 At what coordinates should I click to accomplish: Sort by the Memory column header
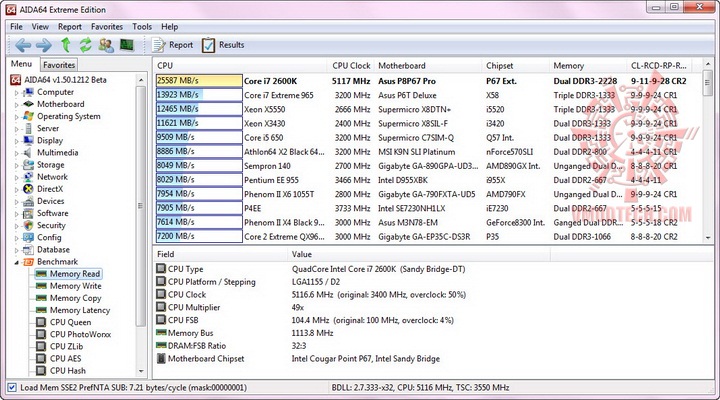click(587, 66)
